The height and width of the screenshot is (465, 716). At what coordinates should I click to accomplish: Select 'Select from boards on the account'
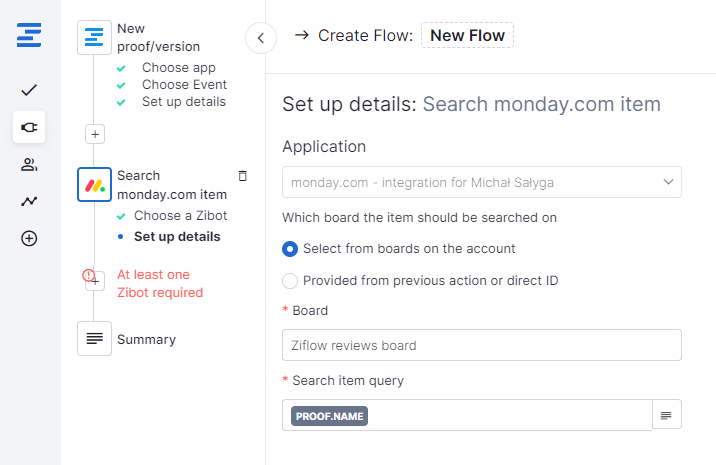click(290, 249)
